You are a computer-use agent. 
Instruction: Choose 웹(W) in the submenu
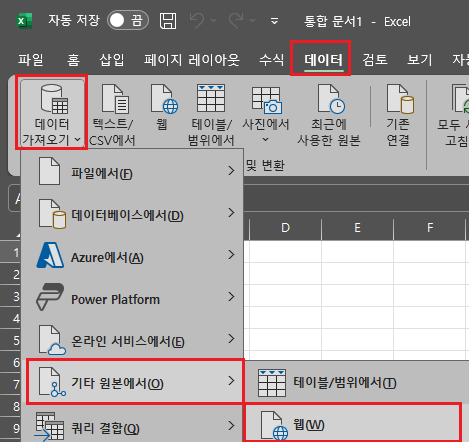(352, 423)
